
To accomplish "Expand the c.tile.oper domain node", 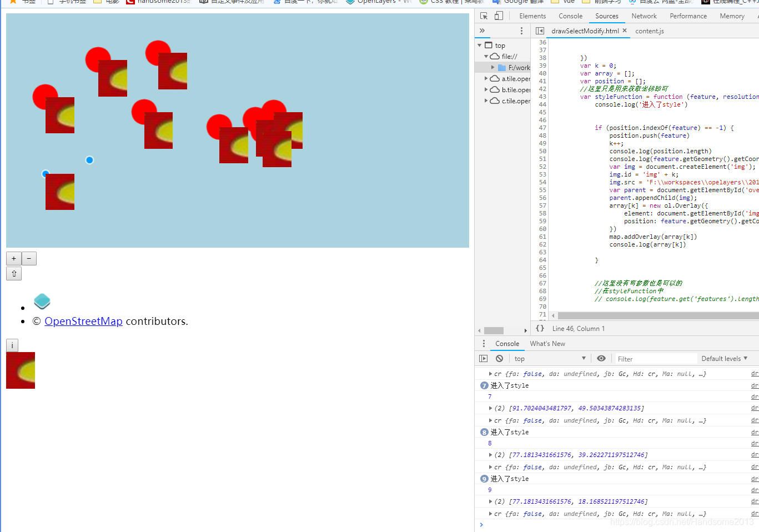I will (x=486, y=101).
